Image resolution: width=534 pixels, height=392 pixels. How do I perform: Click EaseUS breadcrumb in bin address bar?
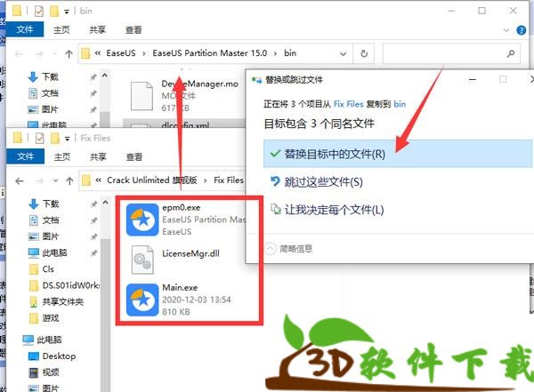pyautogui.click(x=121, y=53)
